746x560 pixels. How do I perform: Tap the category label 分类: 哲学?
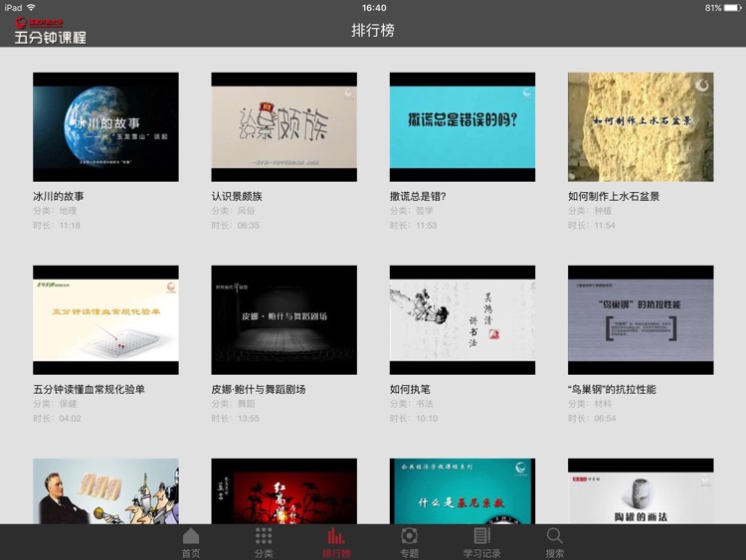click(412, 211)
